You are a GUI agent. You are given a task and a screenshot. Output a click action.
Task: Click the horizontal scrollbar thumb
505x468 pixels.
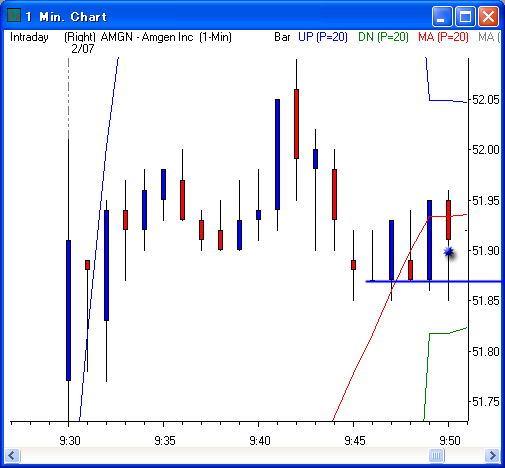coord(436,455)
